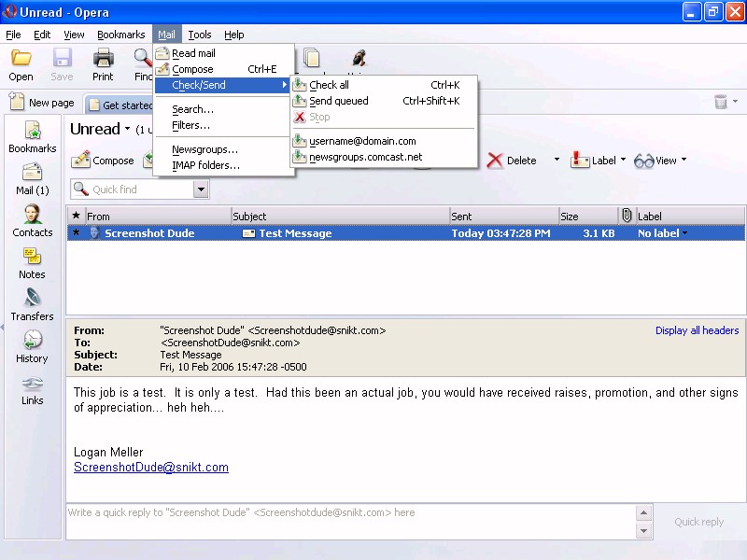Click the stacked pages toolbar icon
The width and height of the screenshot is (747, 560).
tap(312, 57)
